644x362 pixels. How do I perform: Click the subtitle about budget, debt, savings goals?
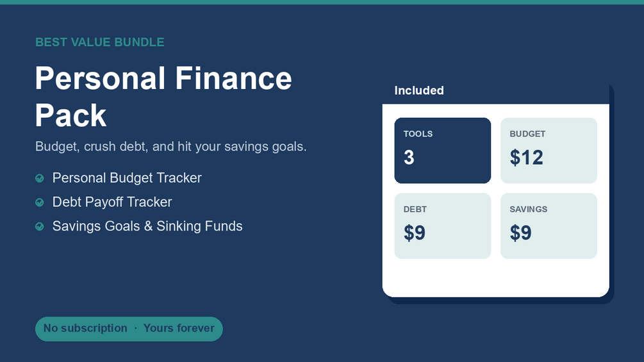(171, 147)
